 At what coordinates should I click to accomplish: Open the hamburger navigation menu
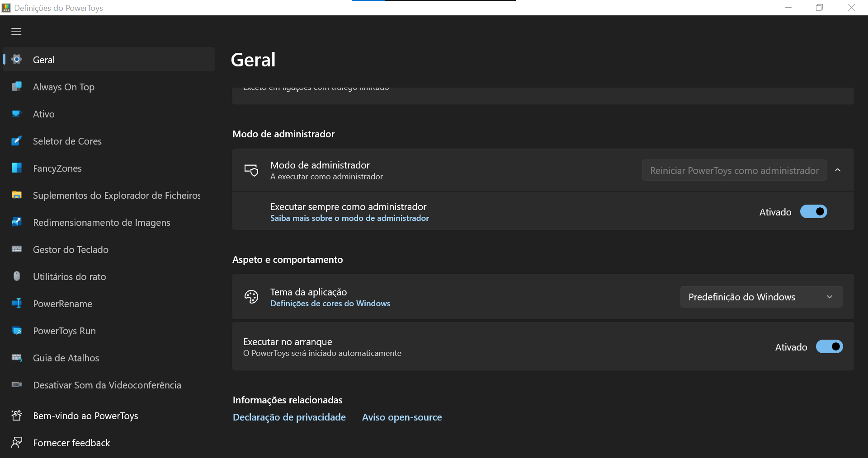pos(16,32)
